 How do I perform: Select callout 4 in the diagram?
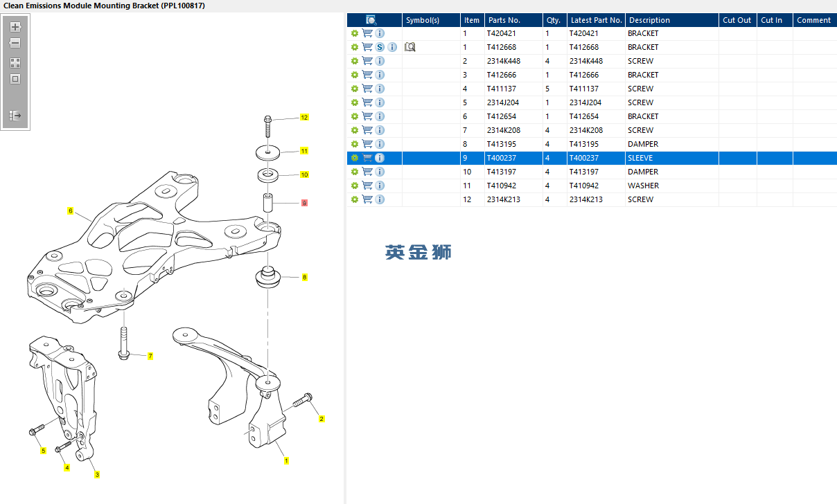click(67, 468)
